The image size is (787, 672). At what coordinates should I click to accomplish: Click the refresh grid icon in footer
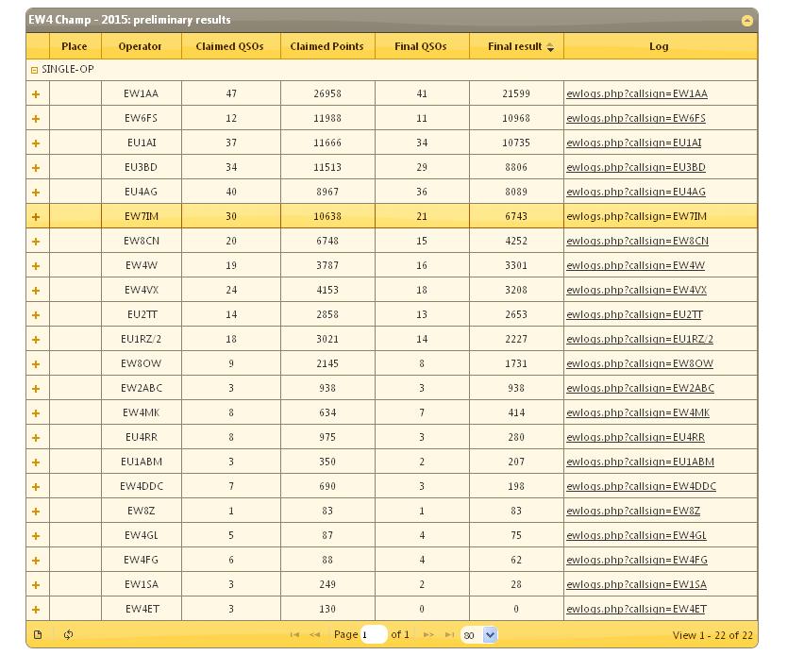point(68,634)
